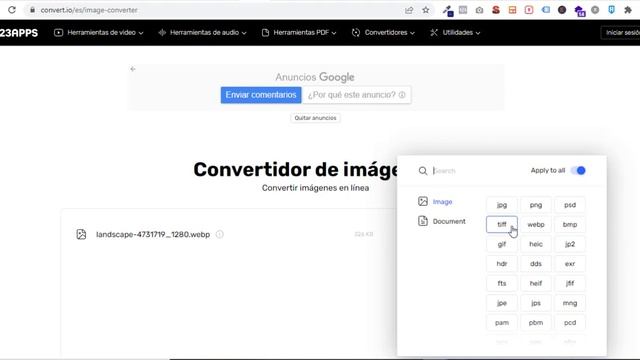Click the search magnifier icon in format panel

point(423,171)
